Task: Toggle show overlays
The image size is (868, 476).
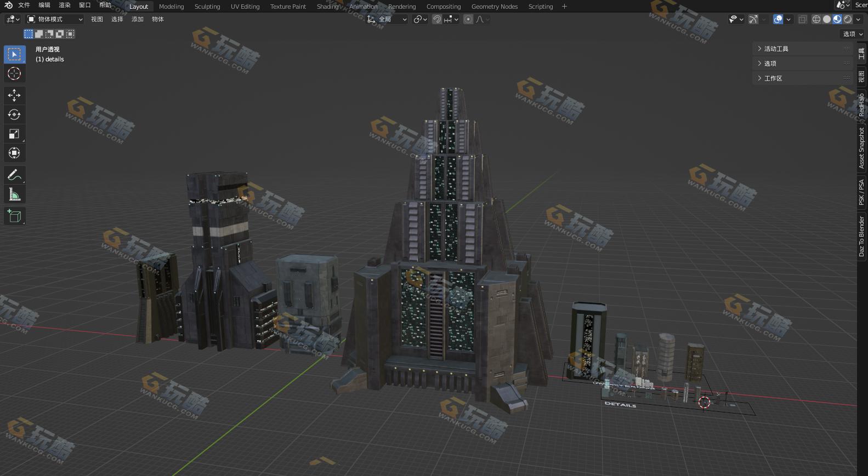Action: [x=778, y=19]
